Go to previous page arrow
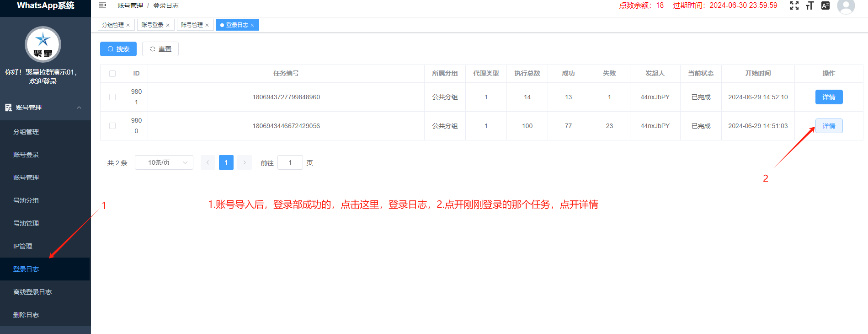This screenshot has width=868, height=334. point(208,162)
